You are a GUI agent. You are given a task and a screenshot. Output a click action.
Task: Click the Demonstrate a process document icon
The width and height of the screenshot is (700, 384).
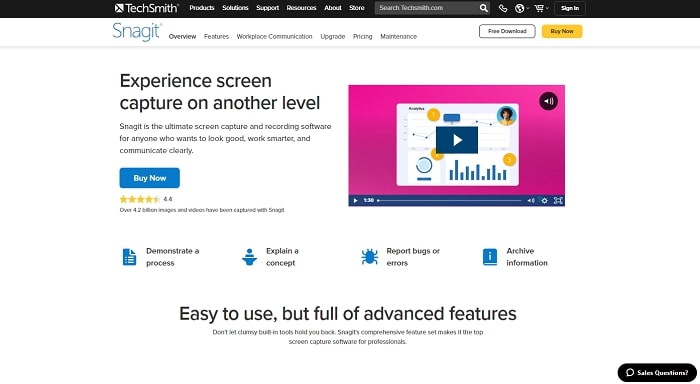coord(129,257)
